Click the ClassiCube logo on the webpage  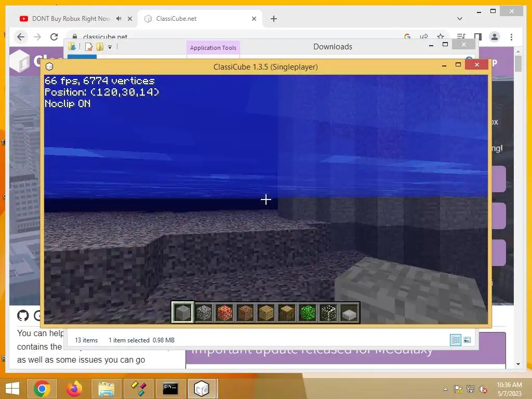(20, 61)
